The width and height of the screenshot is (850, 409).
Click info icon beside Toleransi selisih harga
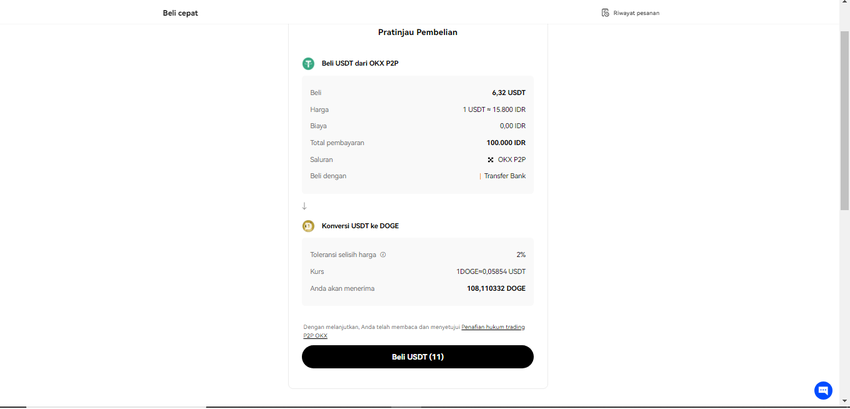pyautogui.click(x=383, y=255)
